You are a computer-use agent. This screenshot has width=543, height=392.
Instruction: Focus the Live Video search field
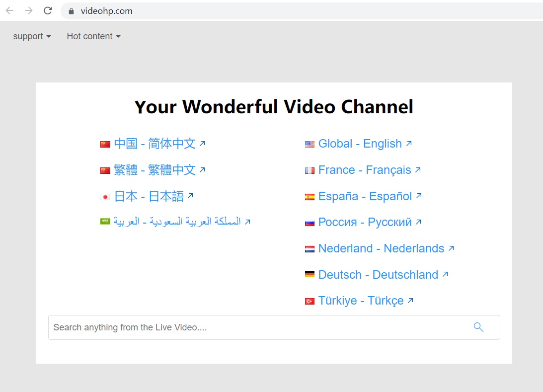click(248, 327)
